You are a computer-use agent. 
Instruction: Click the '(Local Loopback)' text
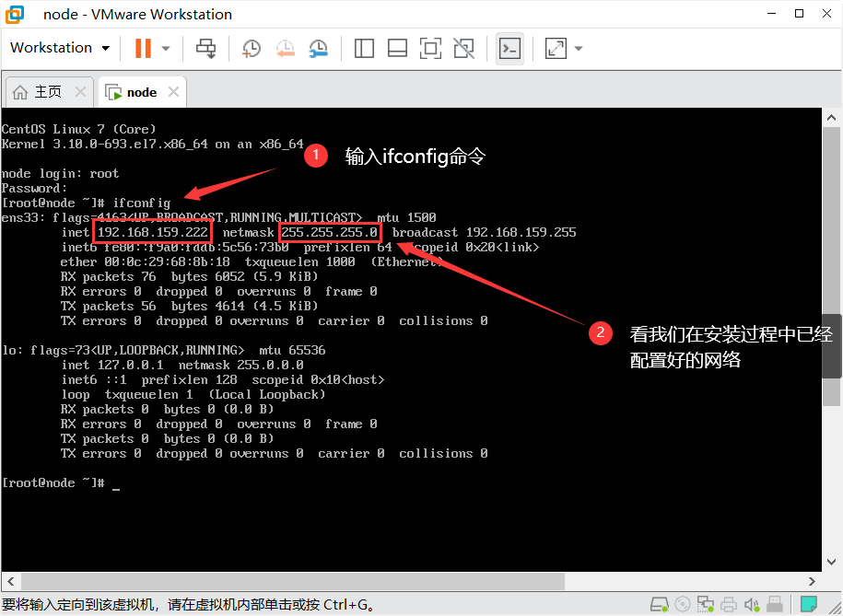pos(266,394)
